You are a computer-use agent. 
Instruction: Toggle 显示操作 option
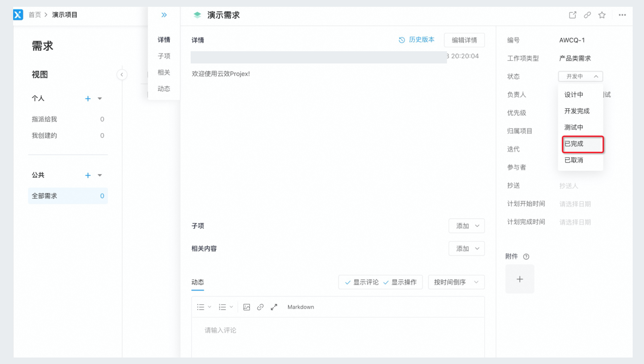point(400,282)
